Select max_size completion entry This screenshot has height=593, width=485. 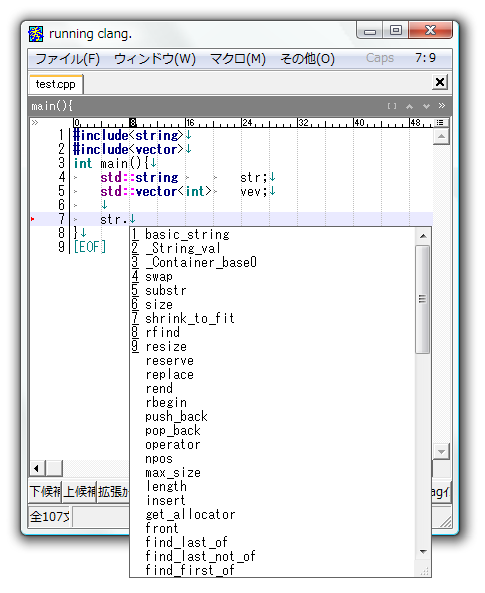coord(173,472)
